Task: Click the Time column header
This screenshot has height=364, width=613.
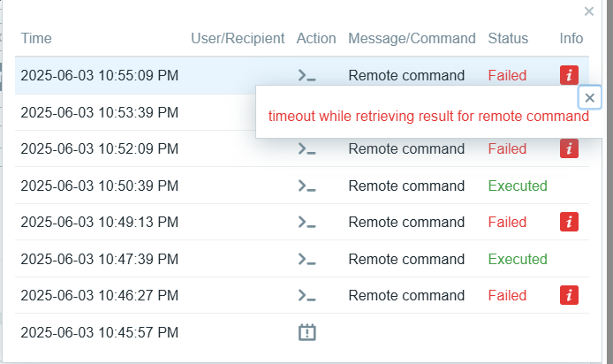Action: coord(36,38)
